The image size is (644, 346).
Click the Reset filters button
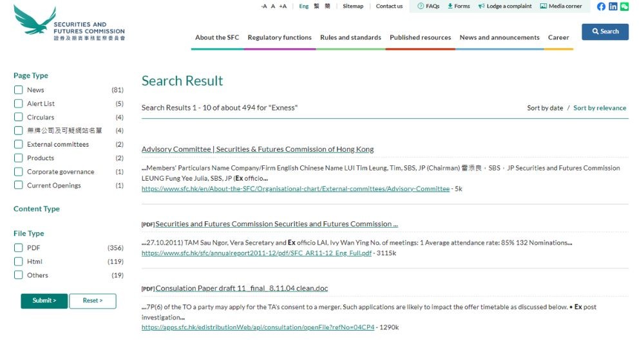(93, 300)
